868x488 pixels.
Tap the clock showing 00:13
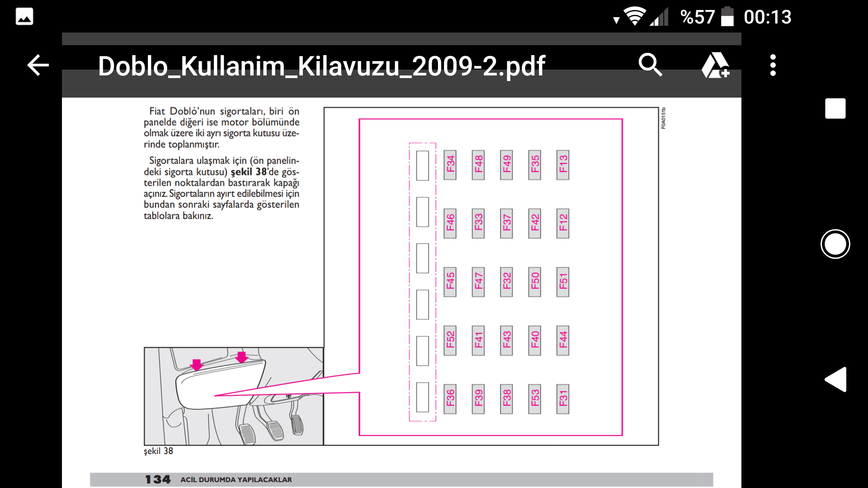(767, 17)
